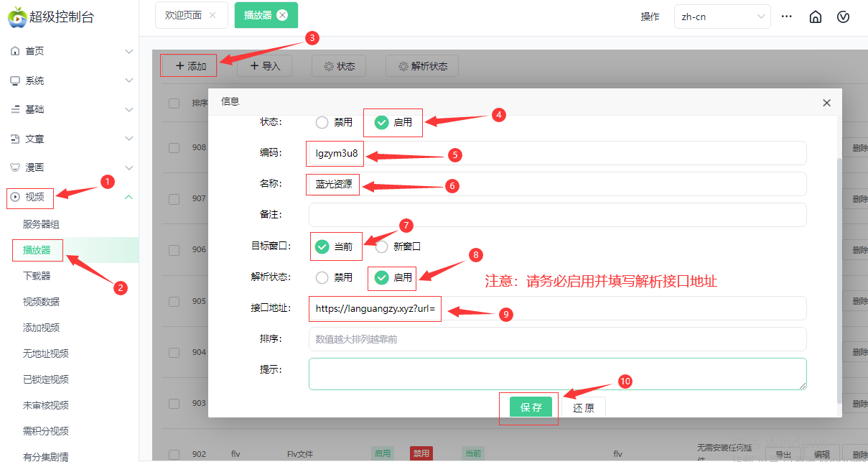
Task: Click the green 保存 button
Action: 531,407
